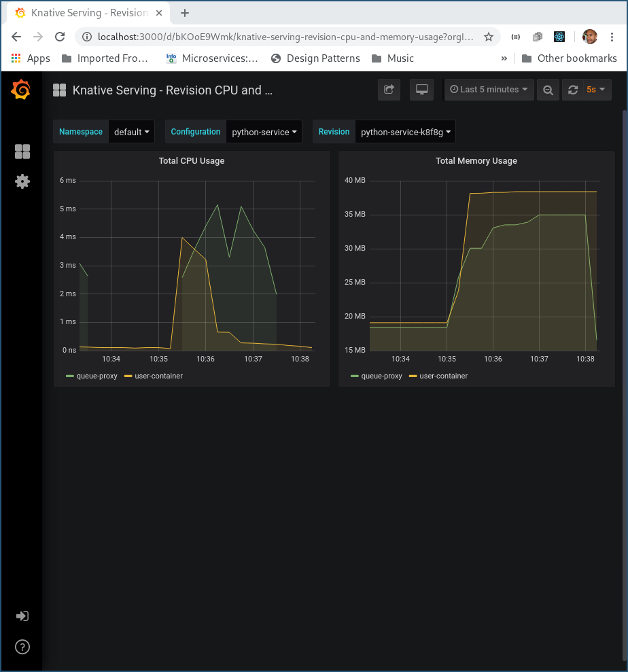Pick user-container color in Memory Usage legend
The height and width of the screenshot is (672, 628).
coord(413,376)
